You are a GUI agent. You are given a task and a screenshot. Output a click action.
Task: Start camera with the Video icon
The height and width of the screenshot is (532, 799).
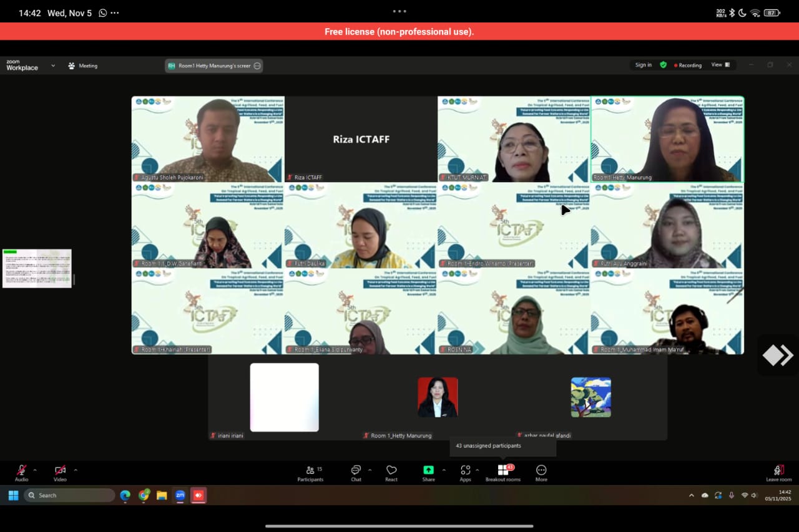click(x=60, y=470)
